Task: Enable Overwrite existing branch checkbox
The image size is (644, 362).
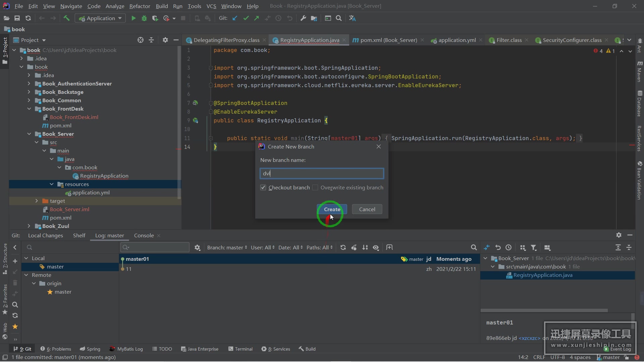Action: pos(315,188)
